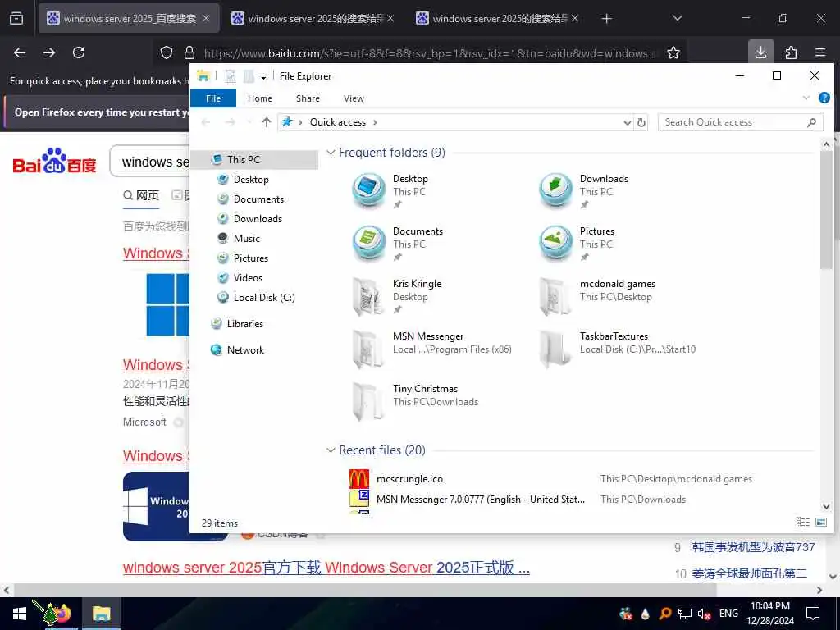
Task: Open the Home ribbon tab
Action: point(260,98)
